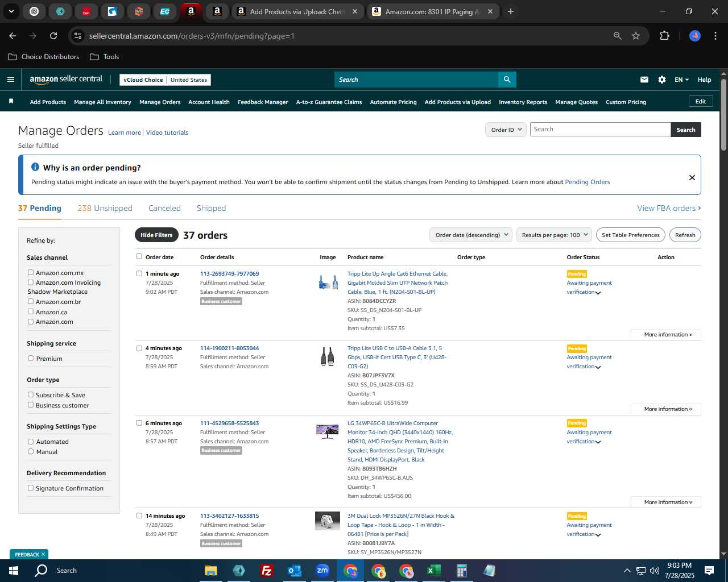Switch to the Shipped orders tab
The height and width of the screenshot is (582, 728).
coord(211,208)
